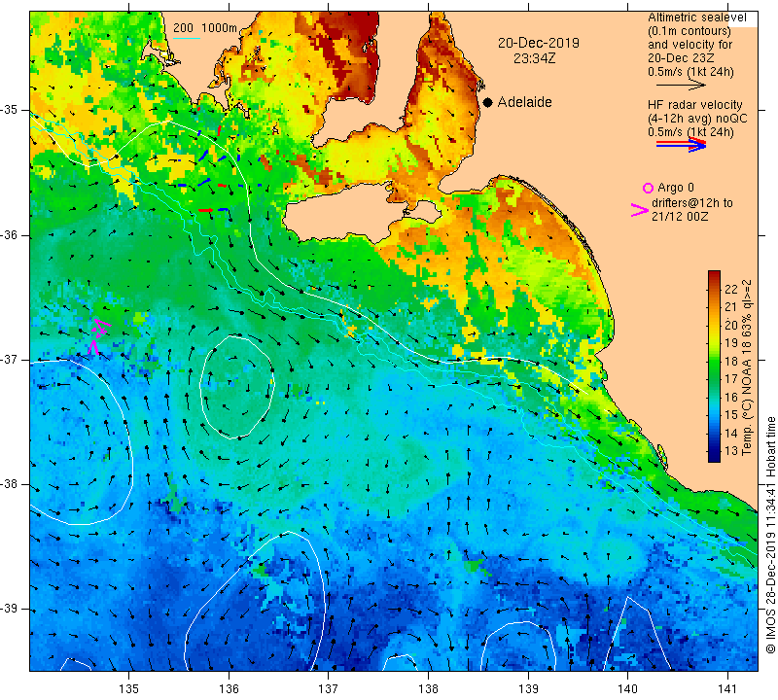Click the 13 value on the temperature scale

pyautogui.click(x=731, y=451)
